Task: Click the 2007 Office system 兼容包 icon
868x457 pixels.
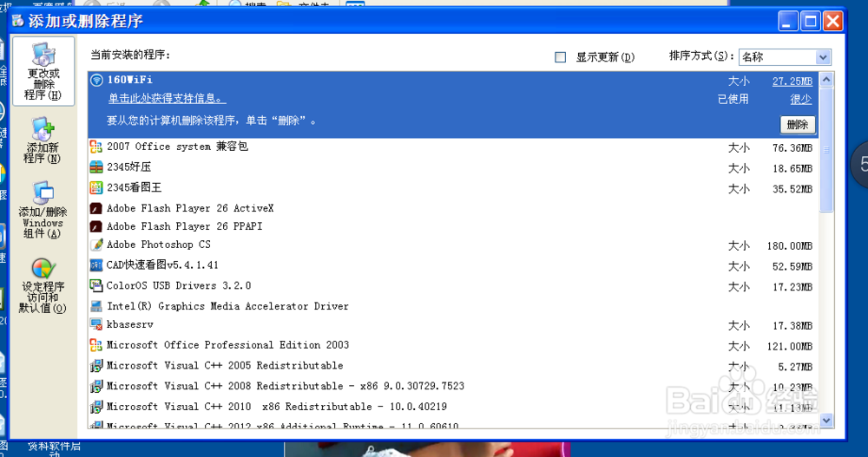Action: coord(96,147)
